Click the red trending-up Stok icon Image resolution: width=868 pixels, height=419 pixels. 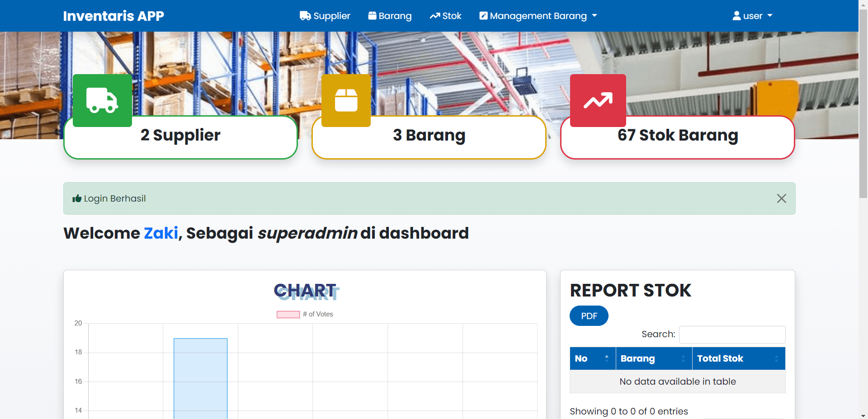click(x=598, y=100)
